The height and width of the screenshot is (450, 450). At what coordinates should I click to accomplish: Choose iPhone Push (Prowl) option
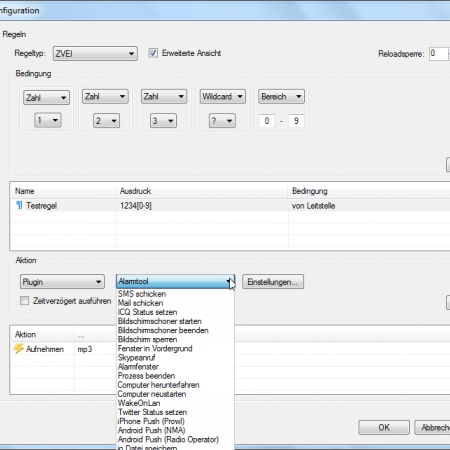point(175,421)
